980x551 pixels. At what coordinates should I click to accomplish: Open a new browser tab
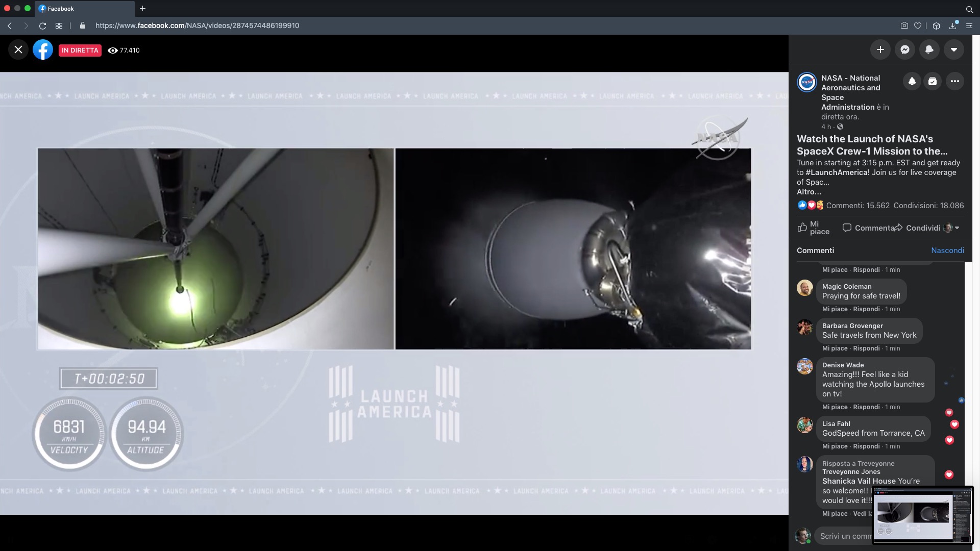pos(142,8)
